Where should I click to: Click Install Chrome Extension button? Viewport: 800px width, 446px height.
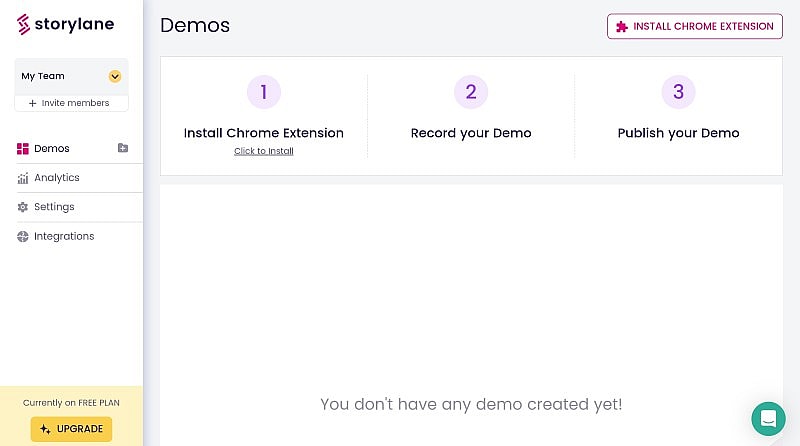click(694, 27)
